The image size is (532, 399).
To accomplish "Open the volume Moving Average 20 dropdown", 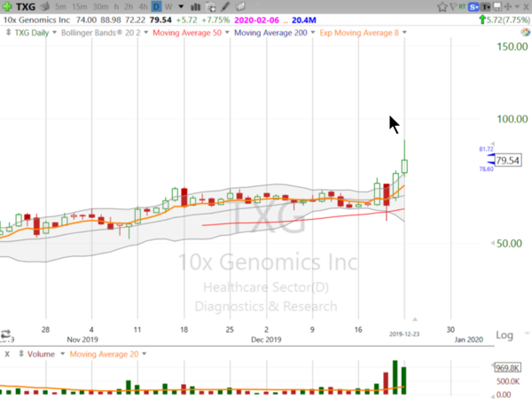I will 145,354.
